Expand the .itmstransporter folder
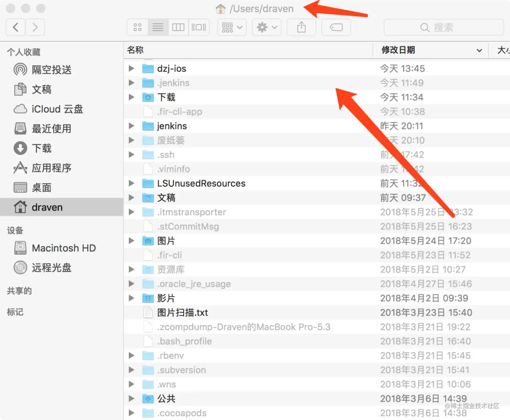The width and height of the screenshot is (510, 420). tap(131, 212)
